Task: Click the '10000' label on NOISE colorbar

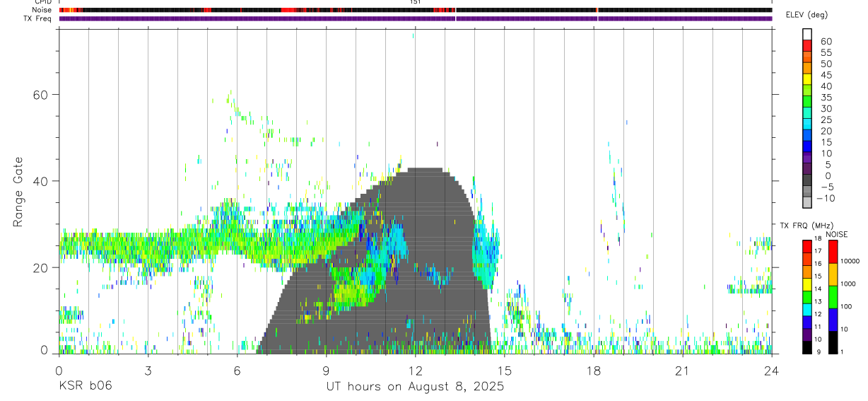Action: [x=850, y=262]
